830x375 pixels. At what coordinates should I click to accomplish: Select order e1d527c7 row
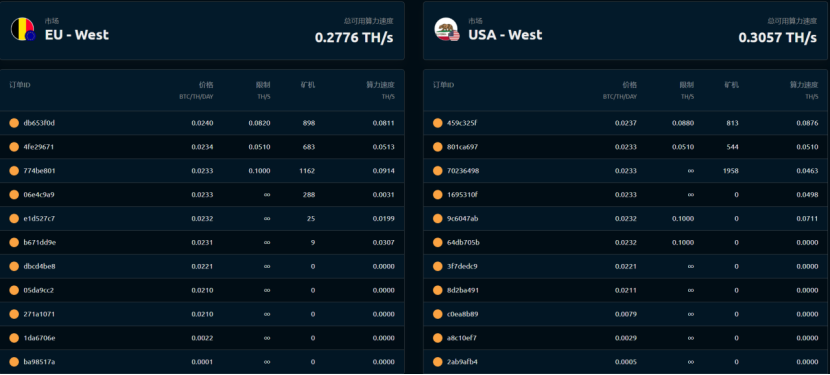click(202, 218)
